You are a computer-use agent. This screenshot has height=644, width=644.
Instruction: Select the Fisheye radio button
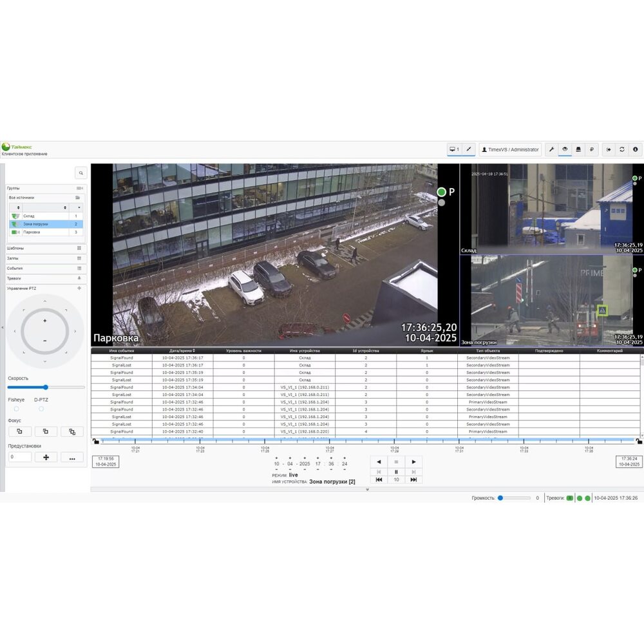[16, 409]
